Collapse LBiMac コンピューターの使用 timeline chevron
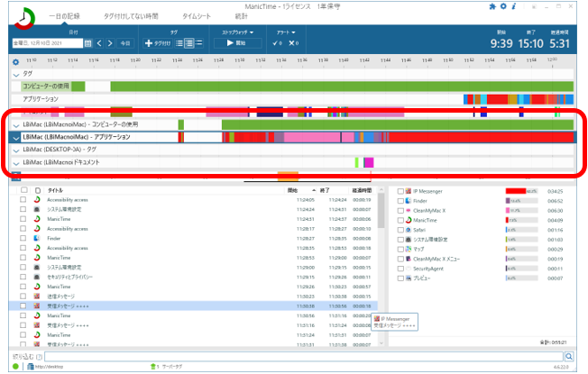Image resolution: width=588 pixels, height=374 pixels. (x=16, y=125)
